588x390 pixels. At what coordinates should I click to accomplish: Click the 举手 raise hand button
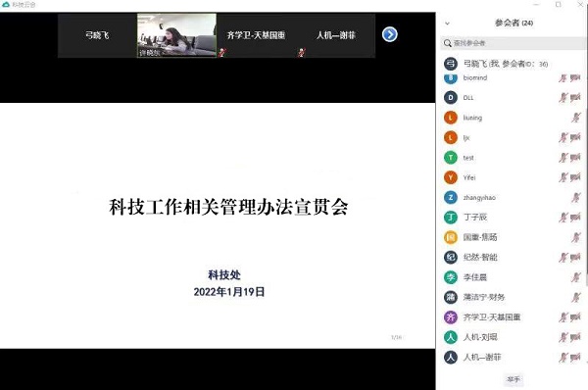514,379
